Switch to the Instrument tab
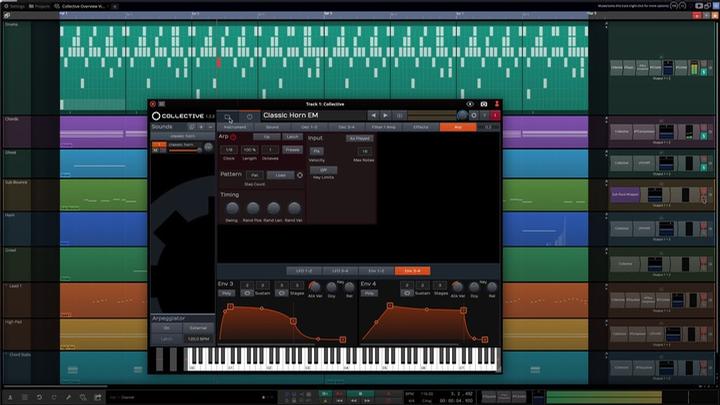 pos(235,127)
